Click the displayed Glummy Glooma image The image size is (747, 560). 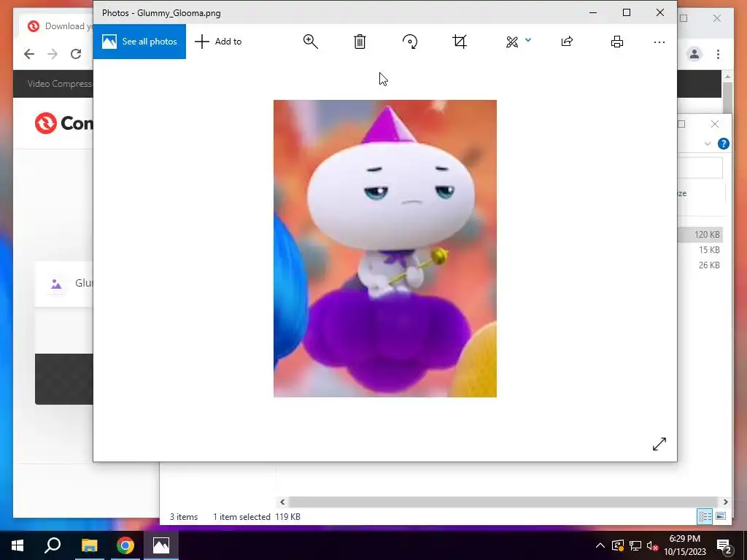(385, 249)
